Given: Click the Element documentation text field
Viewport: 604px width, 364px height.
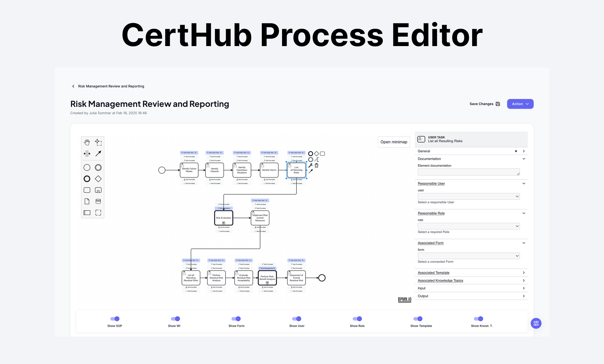Looking at the screenshot, I should 469,172.
